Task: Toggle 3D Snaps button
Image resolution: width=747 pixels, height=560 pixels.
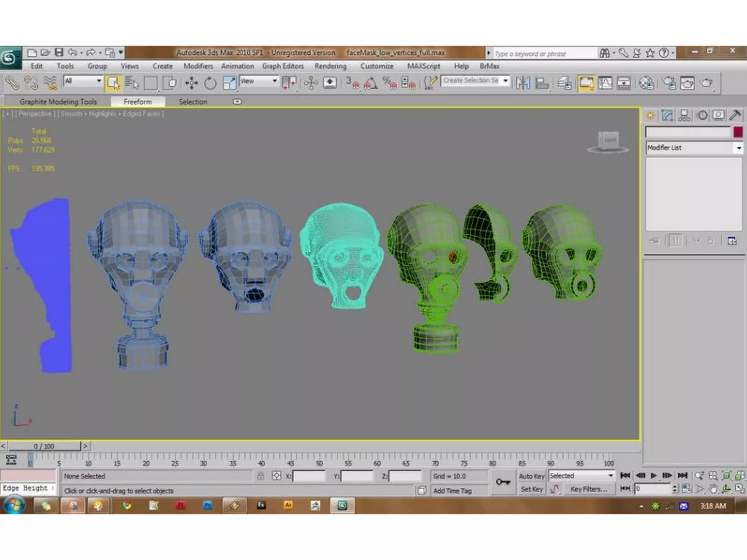Action: click(352, 83)
